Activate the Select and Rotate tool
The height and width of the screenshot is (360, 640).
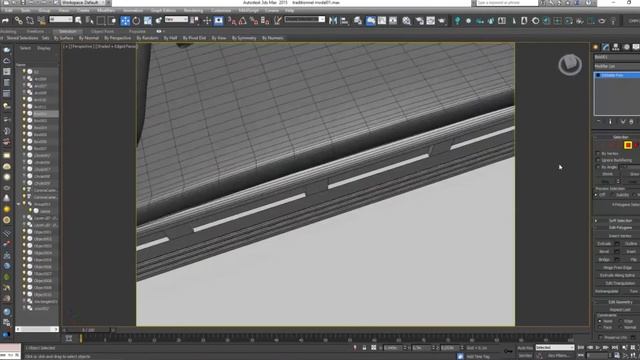point(136,20)
